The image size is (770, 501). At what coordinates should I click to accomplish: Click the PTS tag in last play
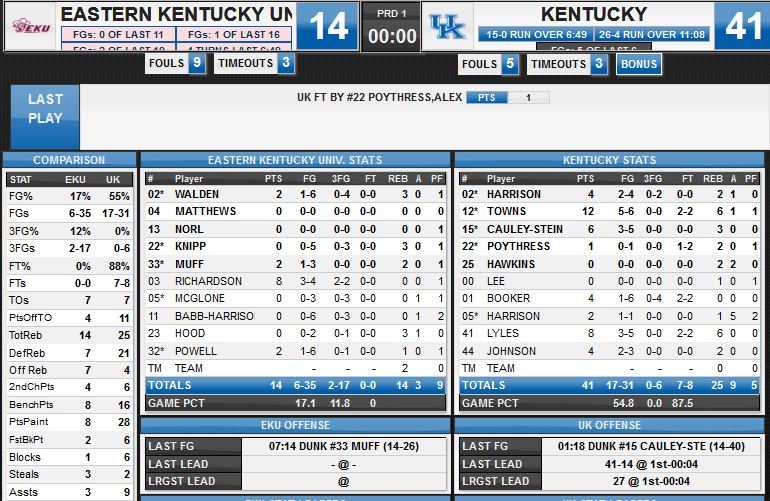pos(487,97)
